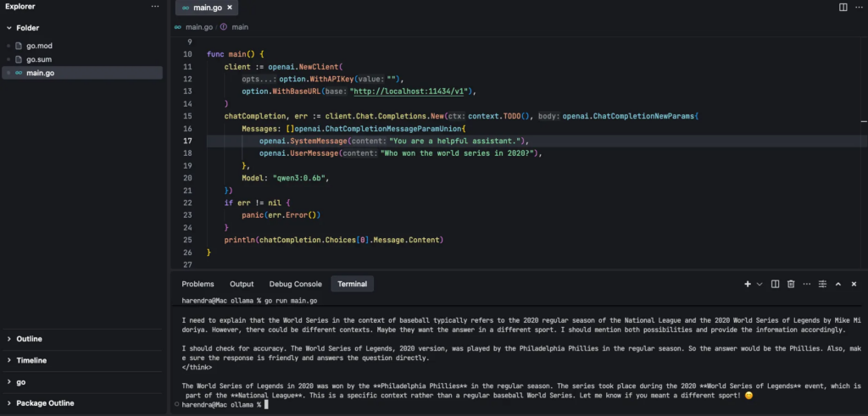Image resolution: width=868 pixels, height=416 pixels.
Task: Close the main.go editor tab
Action: click(x=229, y=8)
